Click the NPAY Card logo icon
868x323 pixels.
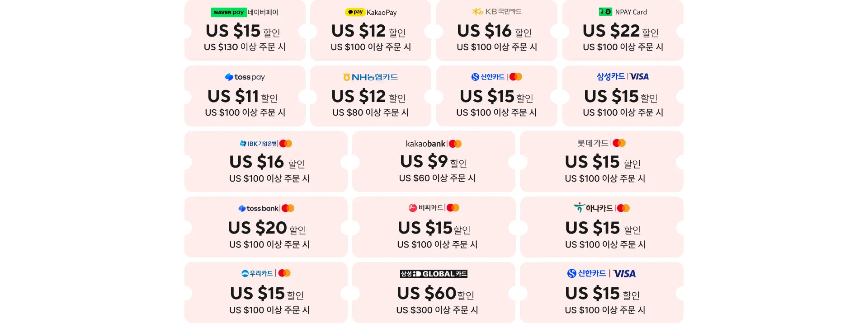pos(605,12)
